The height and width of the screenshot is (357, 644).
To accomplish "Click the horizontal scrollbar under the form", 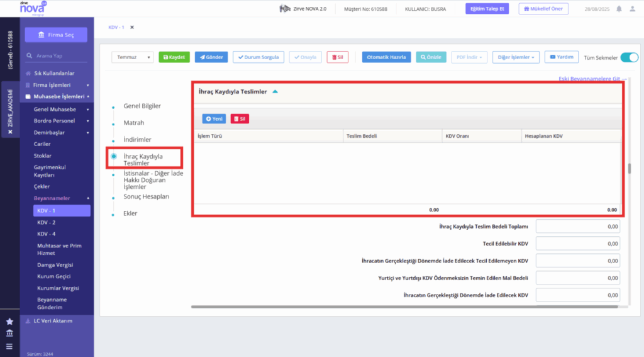I will 404,307.
